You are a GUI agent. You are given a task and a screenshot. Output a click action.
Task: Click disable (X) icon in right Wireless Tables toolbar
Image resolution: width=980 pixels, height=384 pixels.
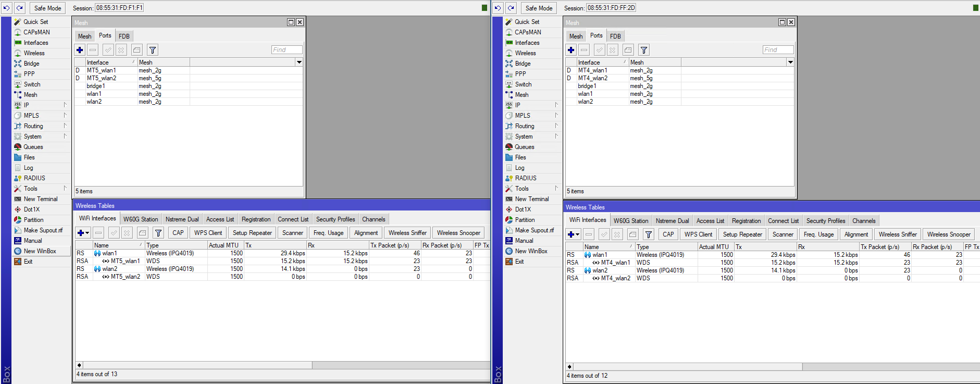(617, 234)
